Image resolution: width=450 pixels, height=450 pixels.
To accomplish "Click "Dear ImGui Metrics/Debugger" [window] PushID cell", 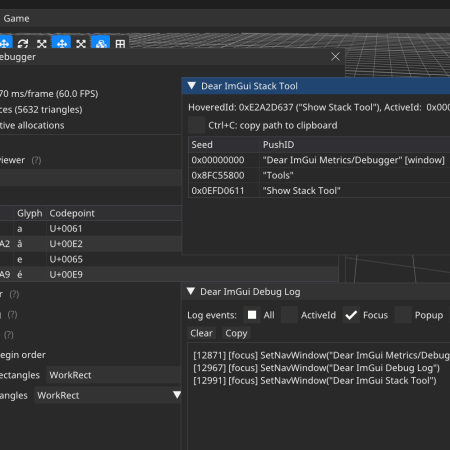I will pyautogui.click(x=354, y=160).
